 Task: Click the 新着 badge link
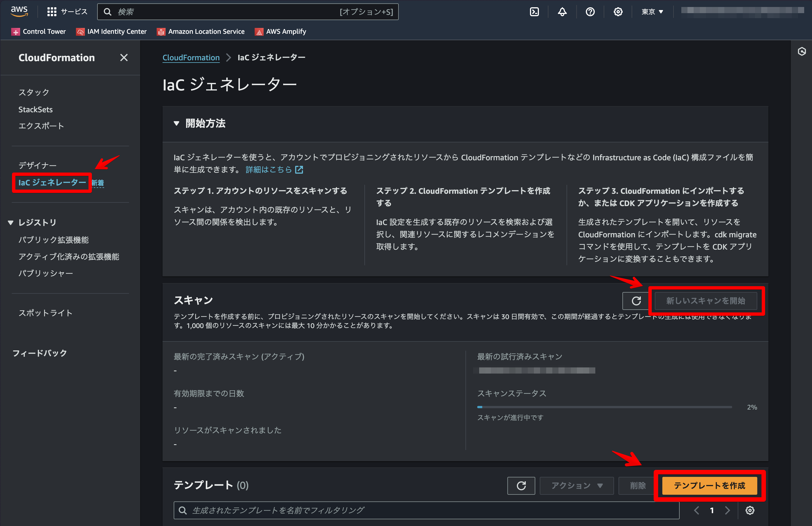click(x=98, y=183)
